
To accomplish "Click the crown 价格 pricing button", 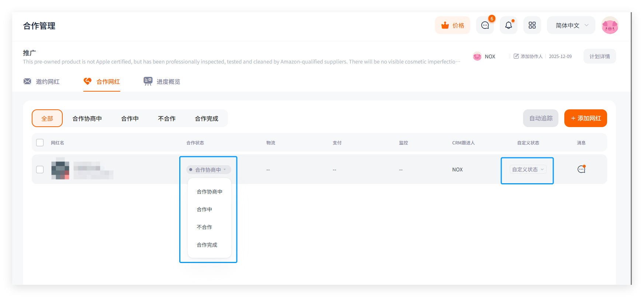I will pos(452,25).
